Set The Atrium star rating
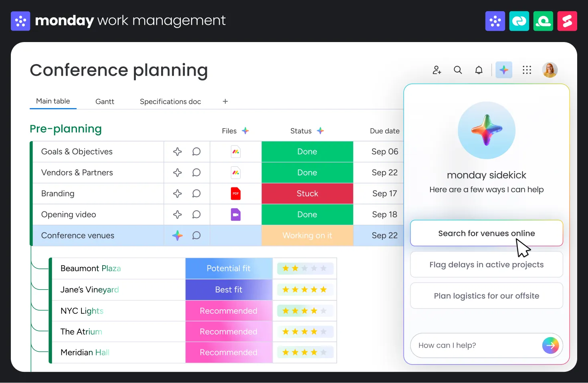The width and height of the screenshot is (588, 383). (305, 332)
